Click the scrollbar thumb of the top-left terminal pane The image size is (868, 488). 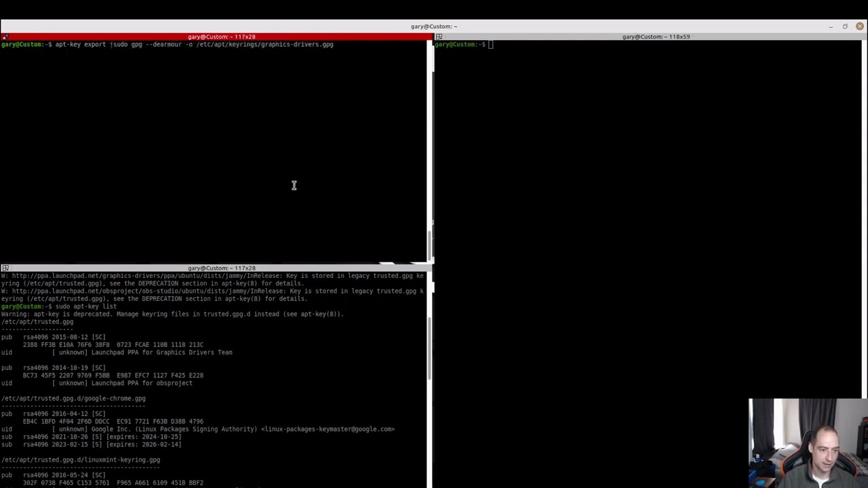[429, 246]
